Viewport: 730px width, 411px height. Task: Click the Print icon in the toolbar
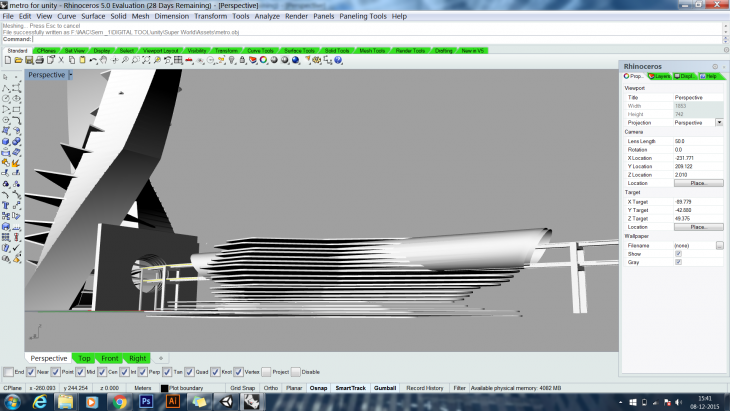[41, 60]
